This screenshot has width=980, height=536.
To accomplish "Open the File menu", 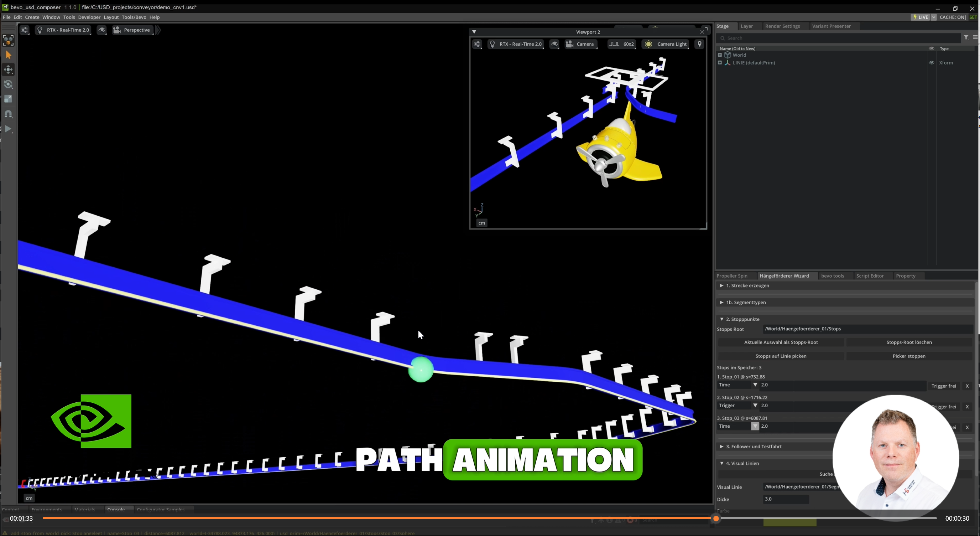I will tap(6, 17).
